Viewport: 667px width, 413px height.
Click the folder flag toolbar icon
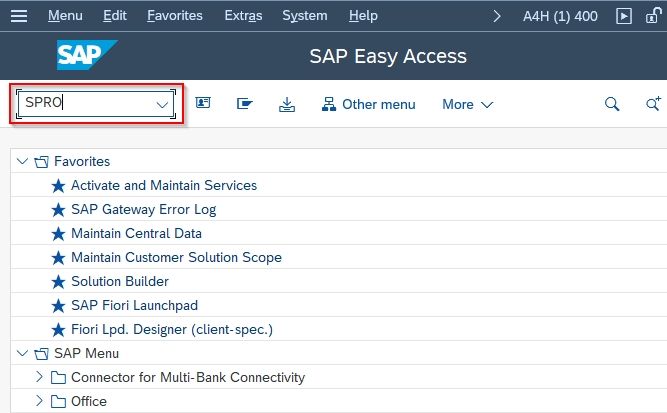tap(245, 103)
